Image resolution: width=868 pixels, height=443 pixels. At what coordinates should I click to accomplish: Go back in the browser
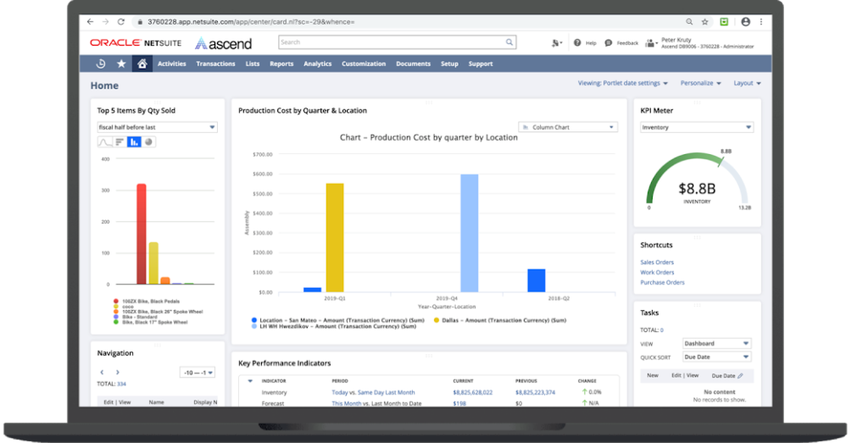[90, 21]
